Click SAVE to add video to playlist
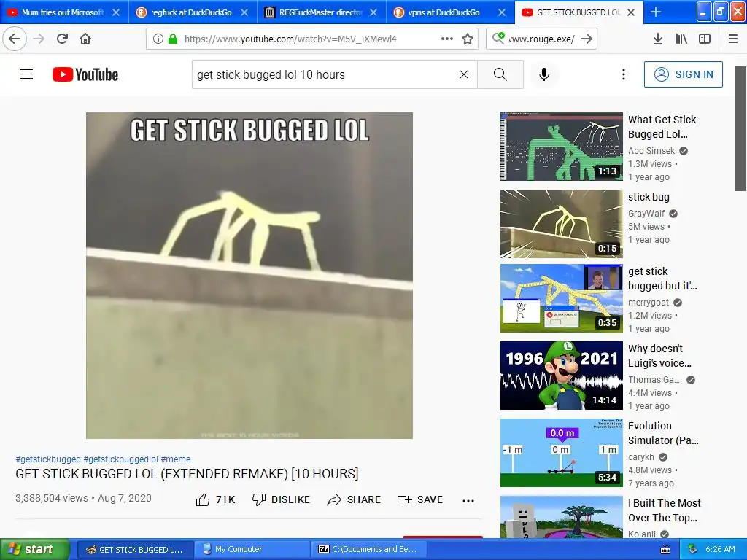747x560 pixels. (419, 499)
